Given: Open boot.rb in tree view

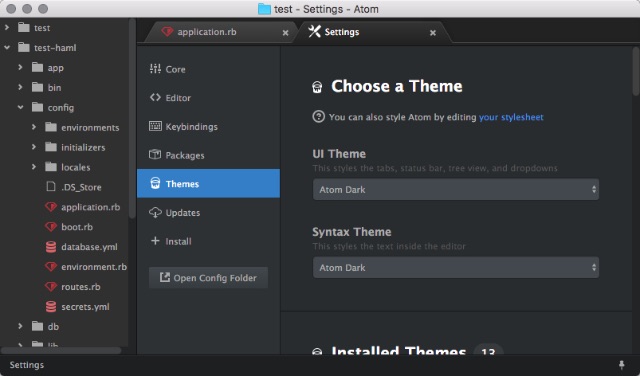Looking at the screenshot, I should (x=77, y=227).
